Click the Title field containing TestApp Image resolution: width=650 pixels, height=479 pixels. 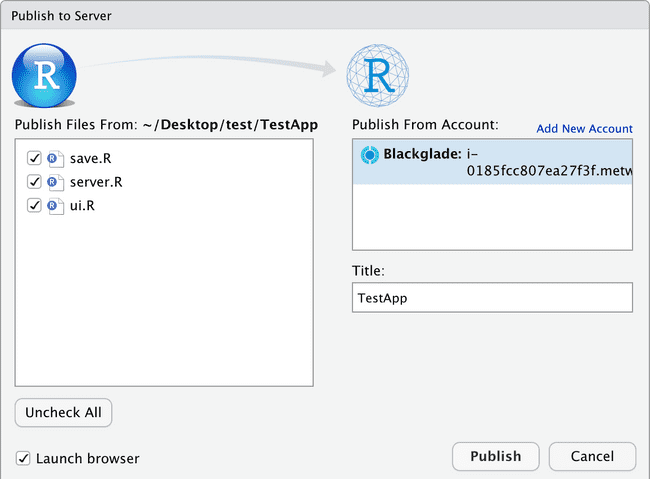492,298
